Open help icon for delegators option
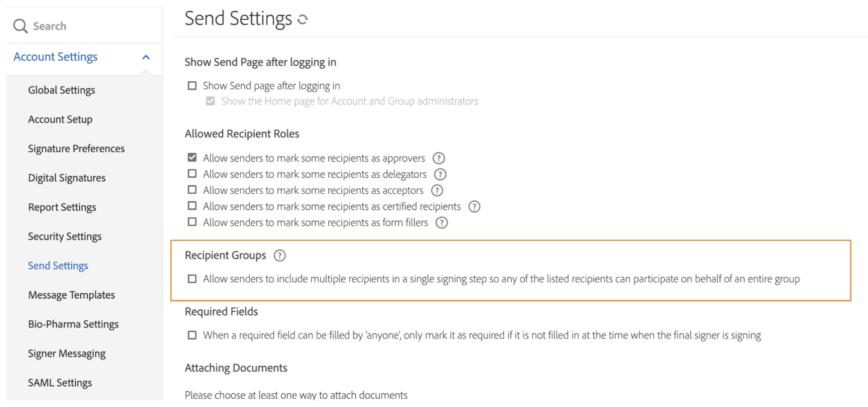This screenshot has width=868, height=407. point(441,175)
